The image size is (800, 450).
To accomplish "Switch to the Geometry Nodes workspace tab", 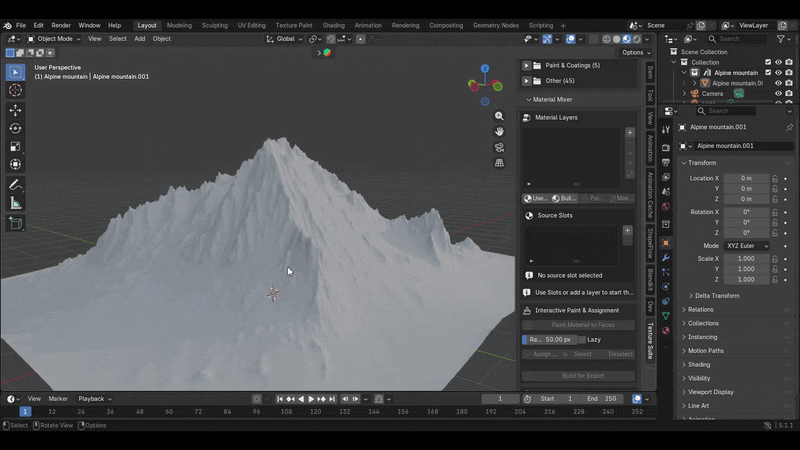I will tap(495, 26).
